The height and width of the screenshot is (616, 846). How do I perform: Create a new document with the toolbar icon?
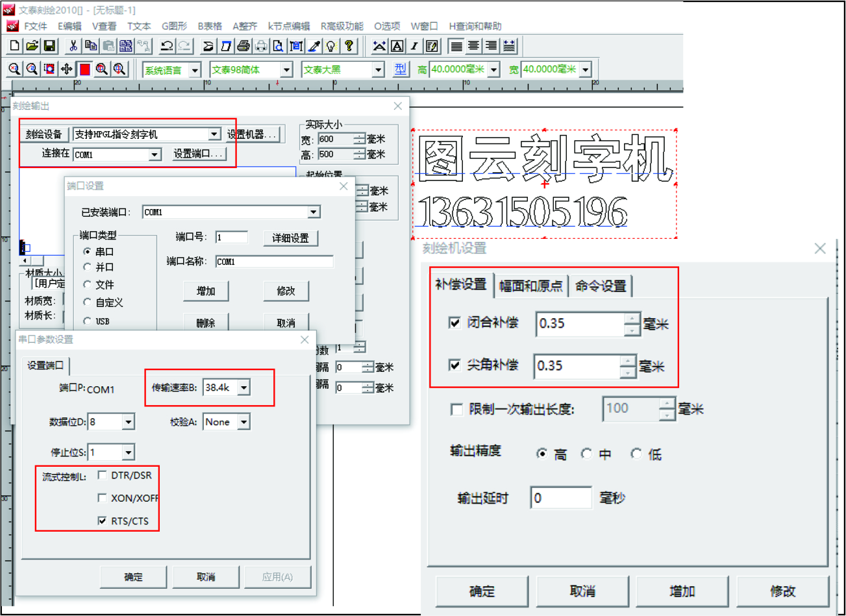coord(15,46)
